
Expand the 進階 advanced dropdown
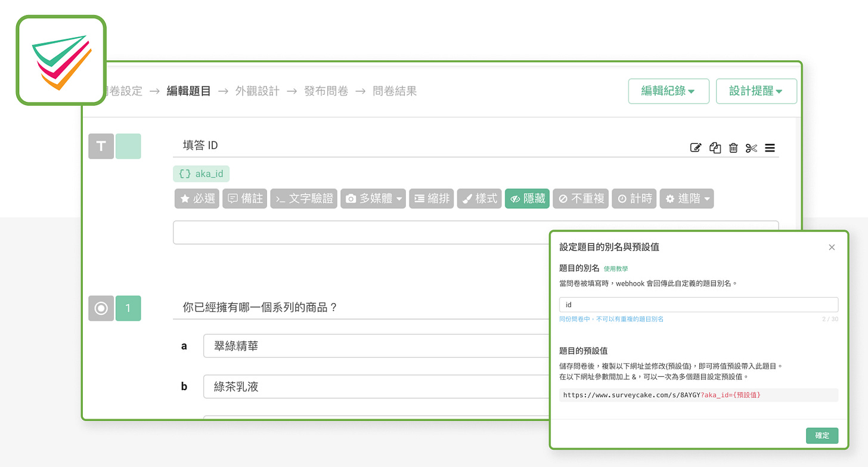point(686,198)
